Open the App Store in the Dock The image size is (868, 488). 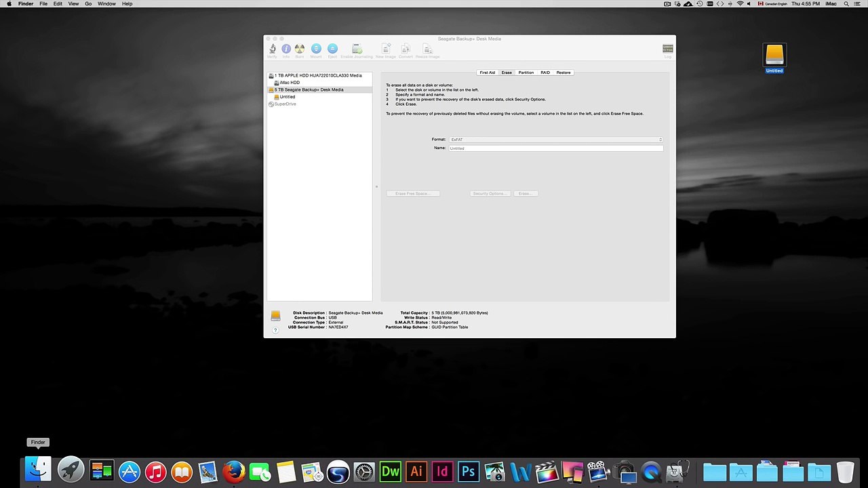click(129, 471)
